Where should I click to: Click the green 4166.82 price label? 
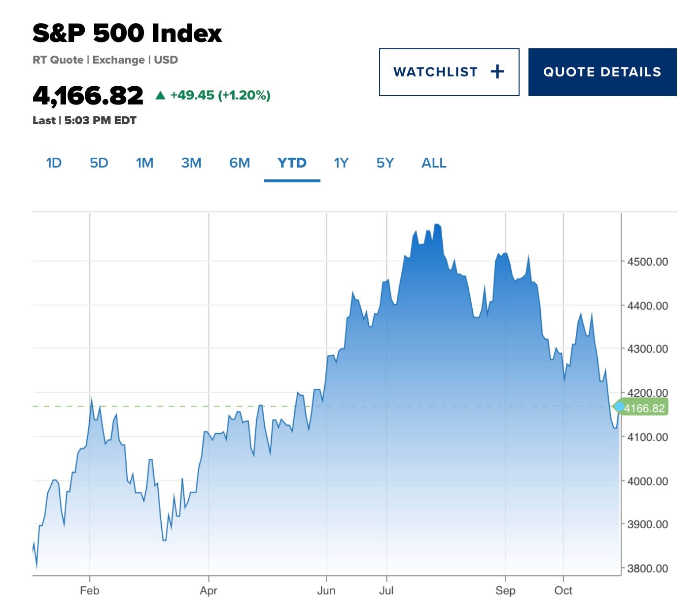[644, 408]
